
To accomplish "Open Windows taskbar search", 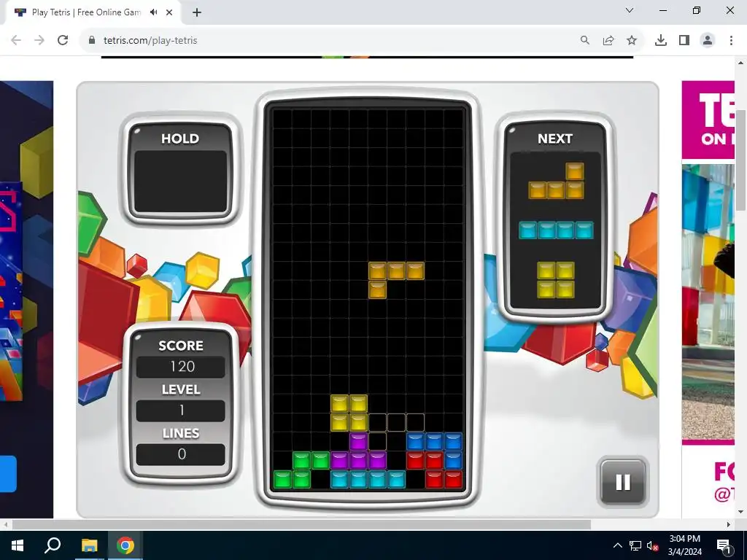I will coord(53,545).
